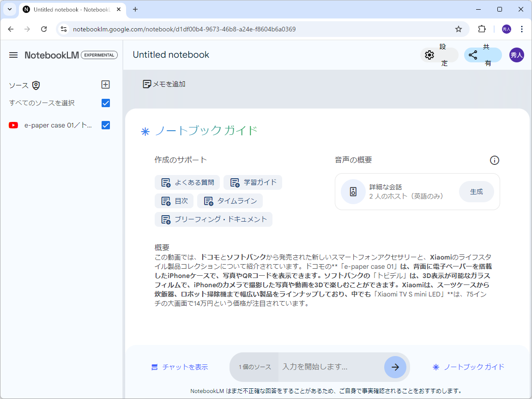The width and height of the screenshot is (532, 399).
Task: Expand the chat panel via チャットを表示
Action: point(180,367)
